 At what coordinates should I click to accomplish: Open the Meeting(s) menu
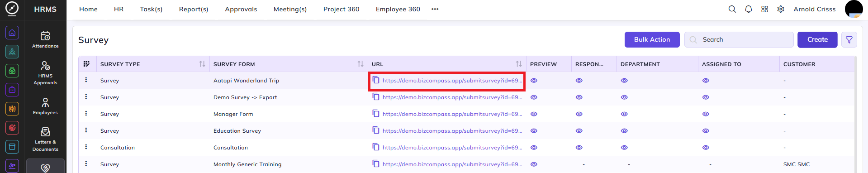point(290,9)
